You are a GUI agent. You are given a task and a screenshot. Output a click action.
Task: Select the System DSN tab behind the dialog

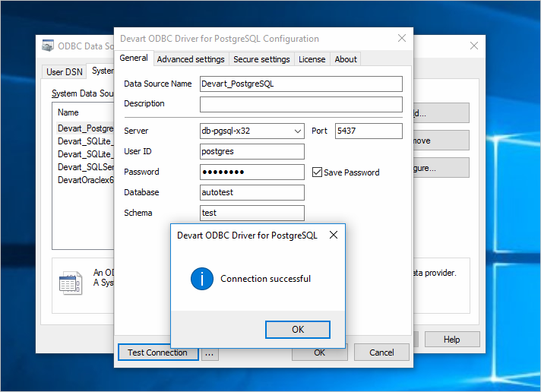(101, 71)
